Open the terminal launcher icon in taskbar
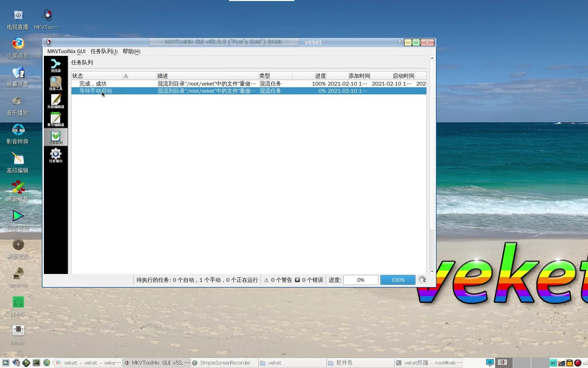588x368 pixels. click(36, 363)
